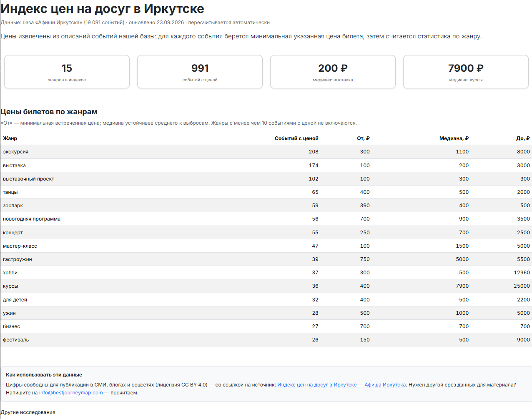The width and height of the screenshot is (532, 419).
Task: Select the новогодняя программа row
Action: pos(266,219)
